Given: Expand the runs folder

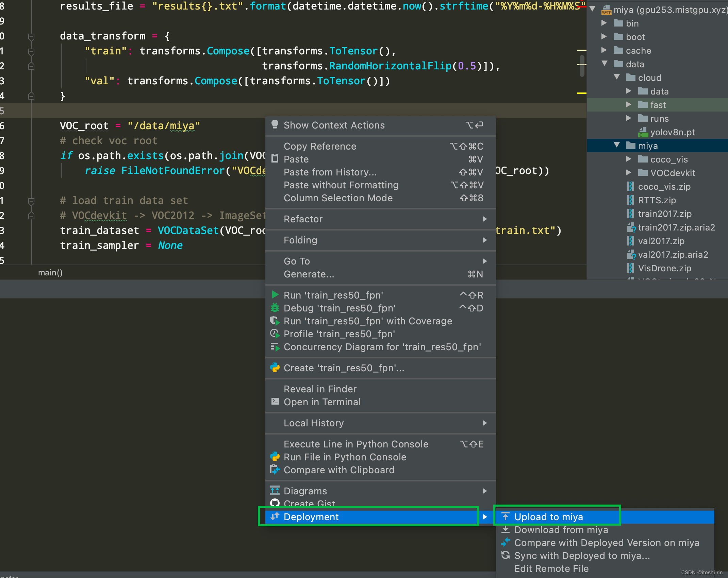Looking at the screenshot, I should (629, 118).
